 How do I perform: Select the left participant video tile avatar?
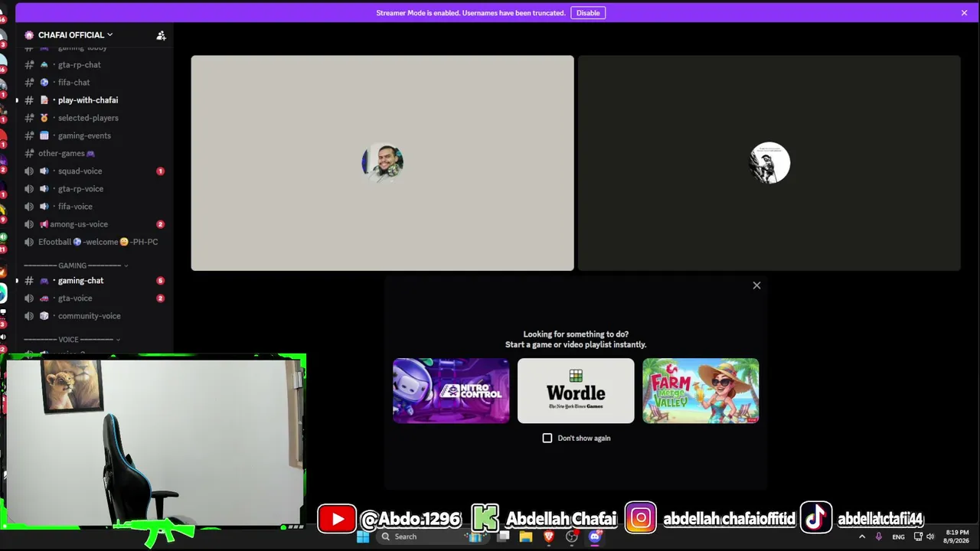point(383,163)
